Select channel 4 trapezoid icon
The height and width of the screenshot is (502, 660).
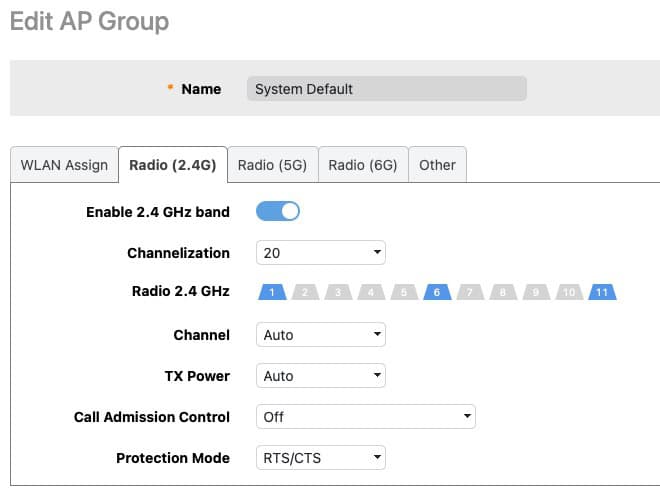(371, 292)
